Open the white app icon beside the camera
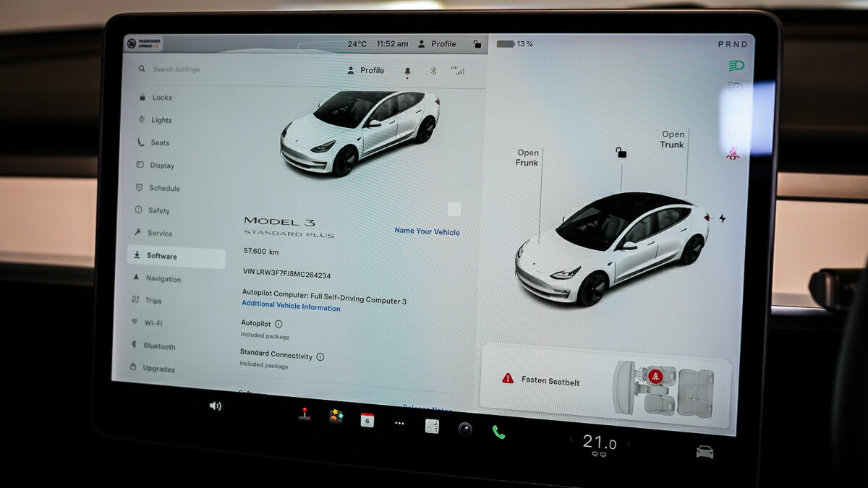868x488 pixels. (432, 426)
